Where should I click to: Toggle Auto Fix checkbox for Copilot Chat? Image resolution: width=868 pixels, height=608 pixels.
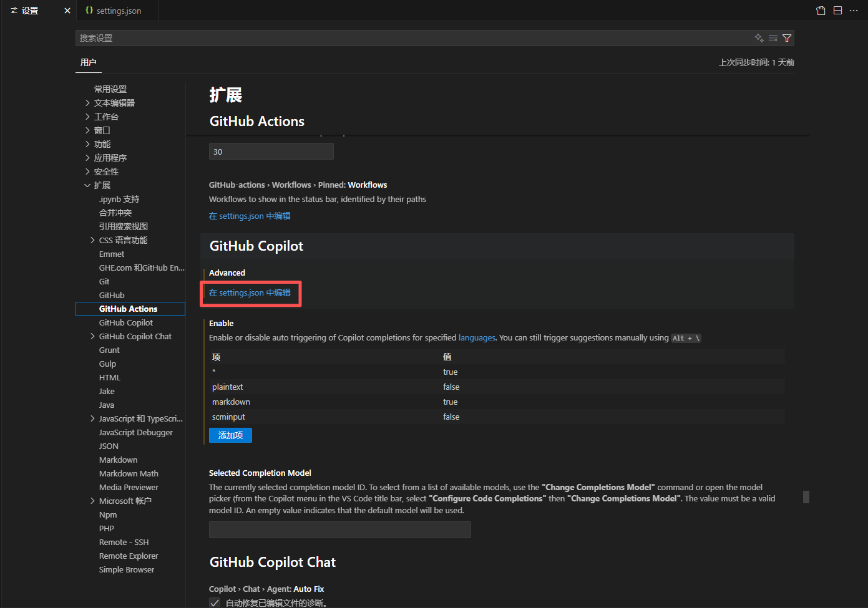pyautogui.click(x=215, y=602)
